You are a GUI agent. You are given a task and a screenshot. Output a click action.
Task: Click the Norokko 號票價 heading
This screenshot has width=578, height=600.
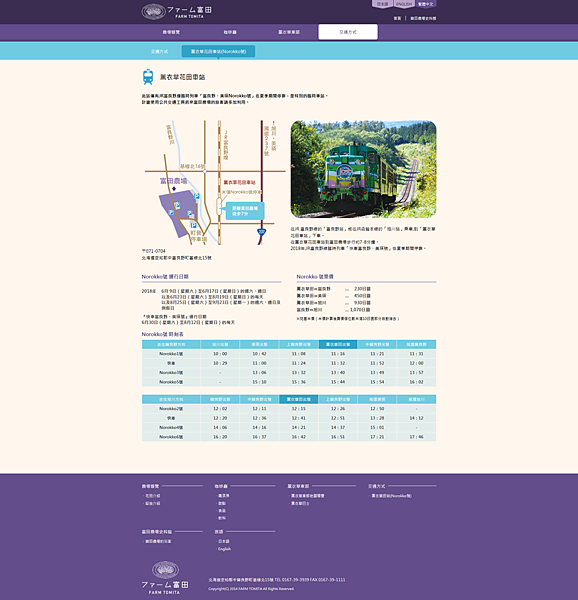click(x=315, y=276)
